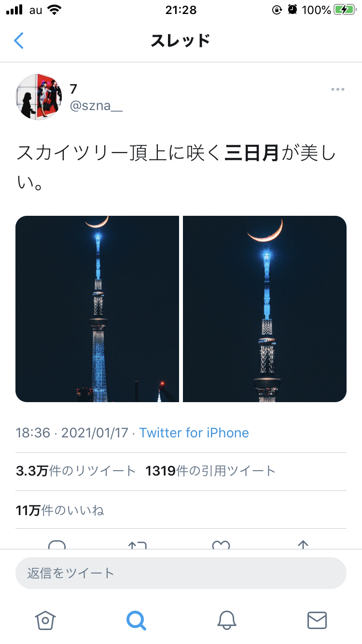Screen dimensions: 362x644
Task: Tap the Twitter for iPhone link
Action: coord(194,433)
